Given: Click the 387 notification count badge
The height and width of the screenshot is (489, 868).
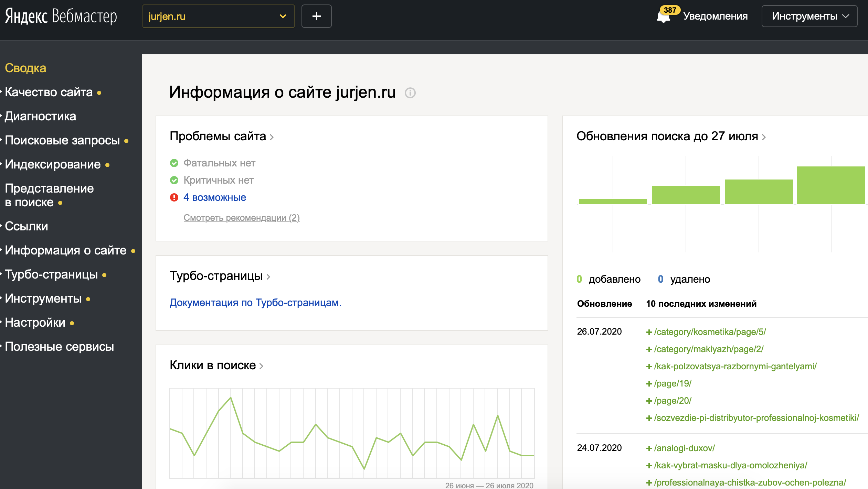Looking at the screenshot, I should coord(670,10).
